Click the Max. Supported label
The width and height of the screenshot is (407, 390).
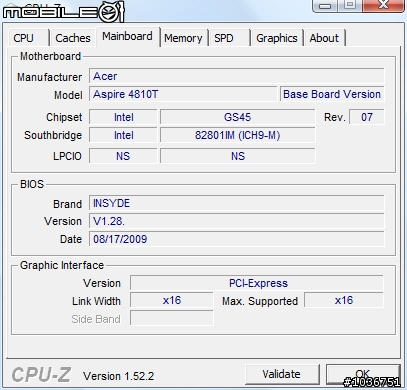tap(260, 301)
